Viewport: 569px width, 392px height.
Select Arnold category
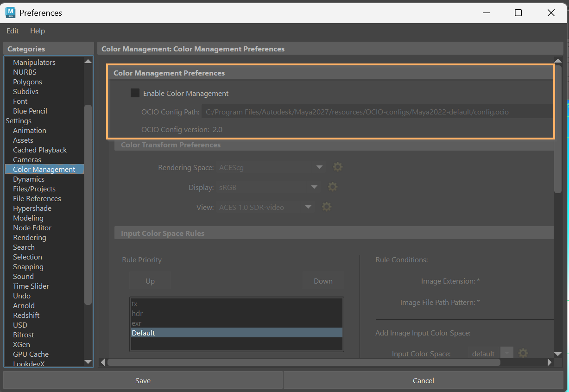24,305
